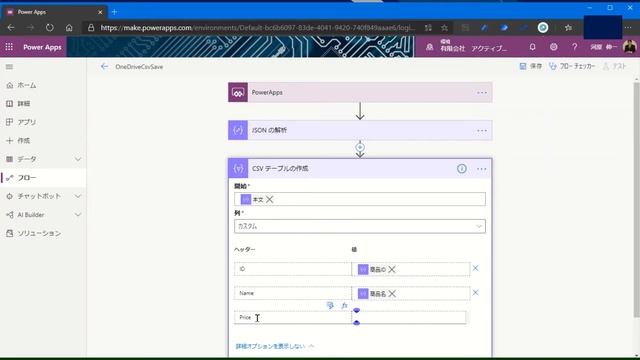The image size is (640, 360).
Task: Collapse the CSV テーブルの作成 step header
Action: pyautogui.click(x=360, y=169)
